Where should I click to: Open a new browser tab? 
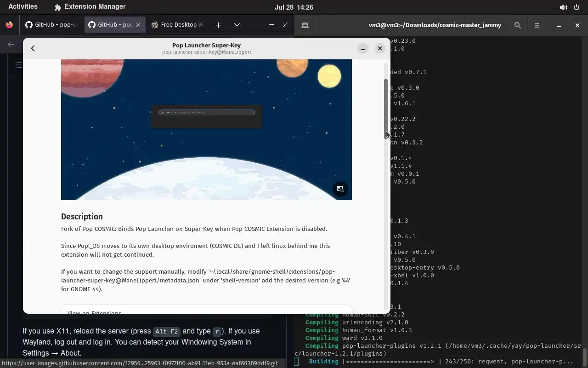[x=219, y=25]
